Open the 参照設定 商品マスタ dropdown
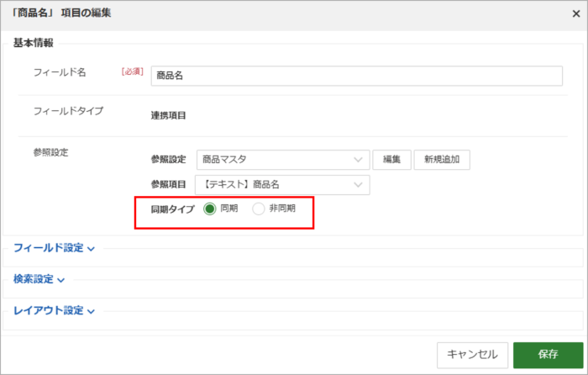Image resolution: width=588 pixels, height=375 pixels. coord(283,160)
